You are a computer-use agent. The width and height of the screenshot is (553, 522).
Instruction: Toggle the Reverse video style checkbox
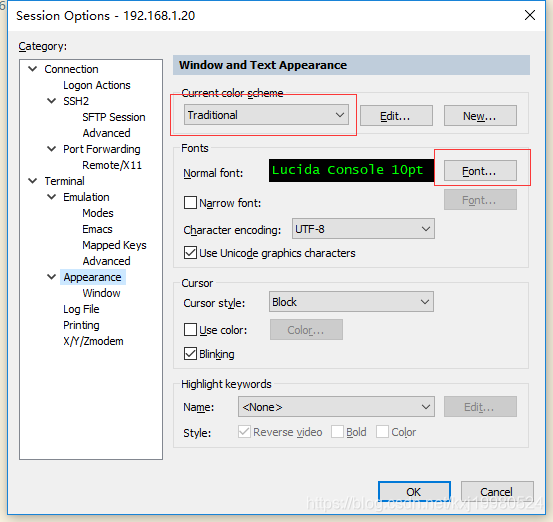click(x=244, y=432)
